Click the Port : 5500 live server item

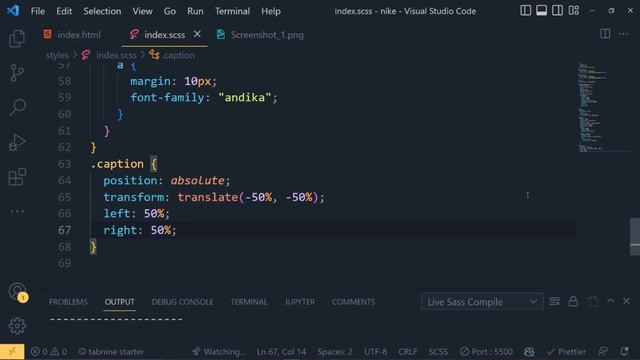coord(486,351)
